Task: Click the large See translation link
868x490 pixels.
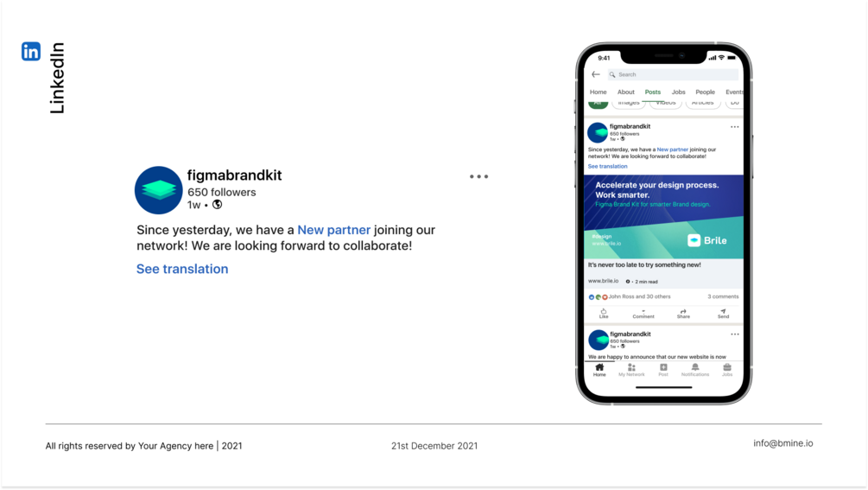Action: point(182,269)
